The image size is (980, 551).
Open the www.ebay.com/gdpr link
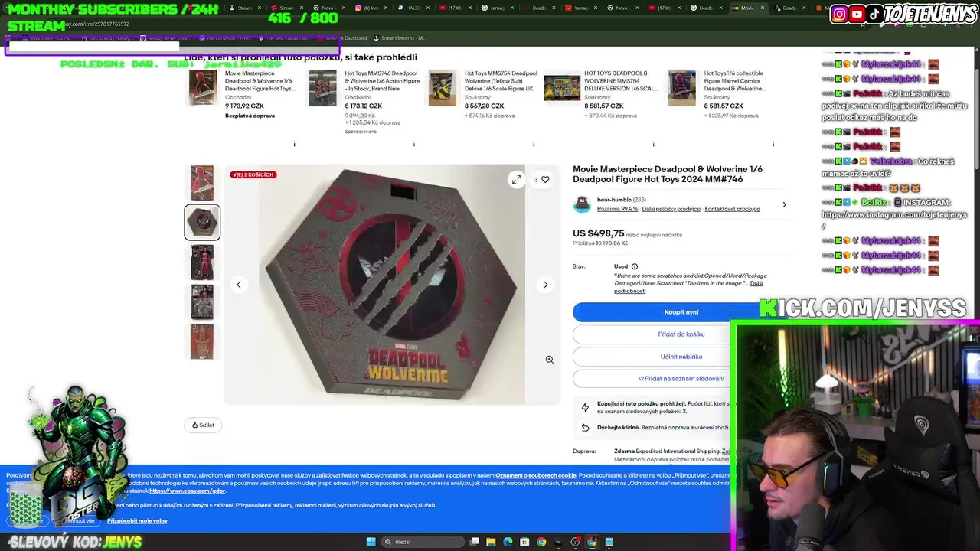(188, 491)
